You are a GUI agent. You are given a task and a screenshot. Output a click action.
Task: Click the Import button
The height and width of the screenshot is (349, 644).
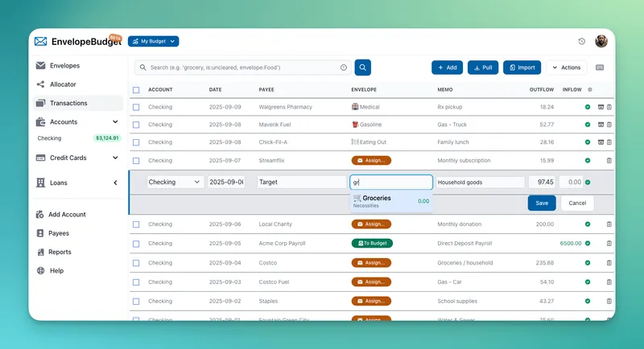pos(522,68)
